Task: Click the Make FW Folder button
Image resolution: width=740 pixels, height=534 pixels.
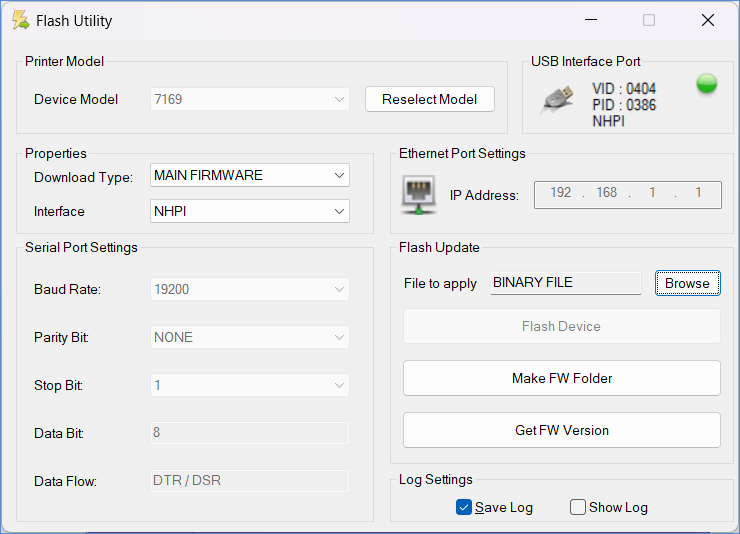Action: (562, 378)
